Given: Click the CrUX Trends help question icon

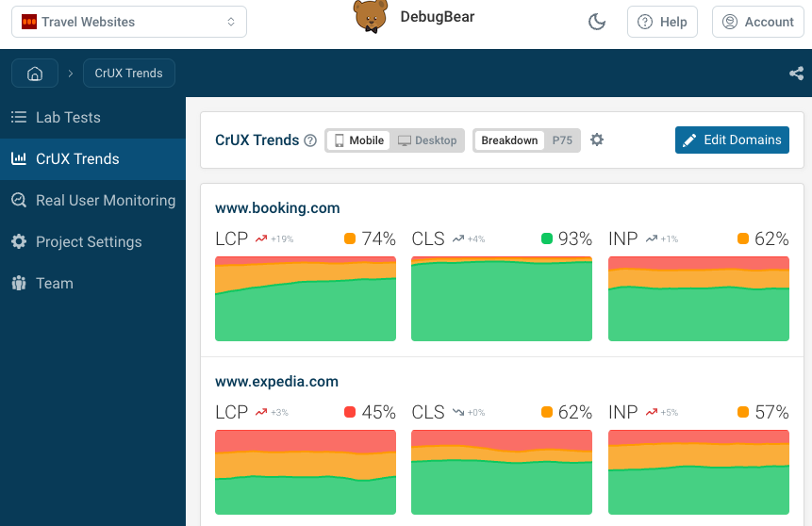Looking at the screenshot, I should (310, 140).
